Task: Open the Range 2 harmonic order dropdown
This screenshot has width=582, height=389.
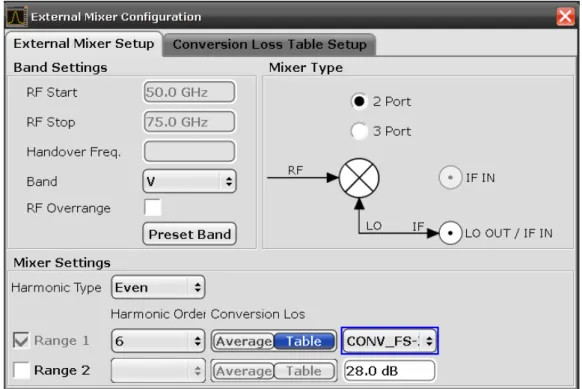Action: 158,370
